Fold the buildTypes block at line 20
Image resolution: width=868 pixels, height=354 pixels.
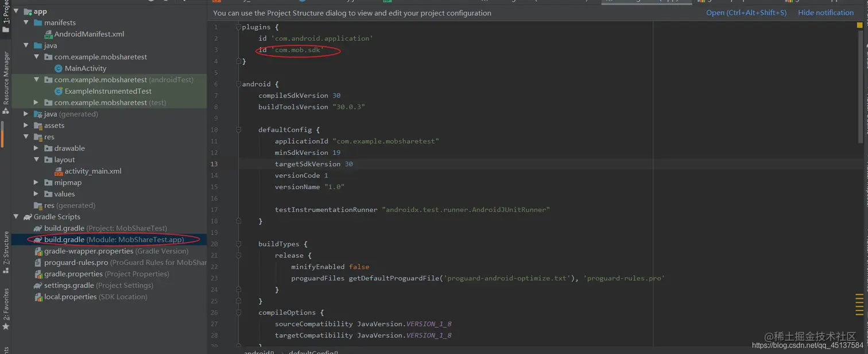point(239,244)
